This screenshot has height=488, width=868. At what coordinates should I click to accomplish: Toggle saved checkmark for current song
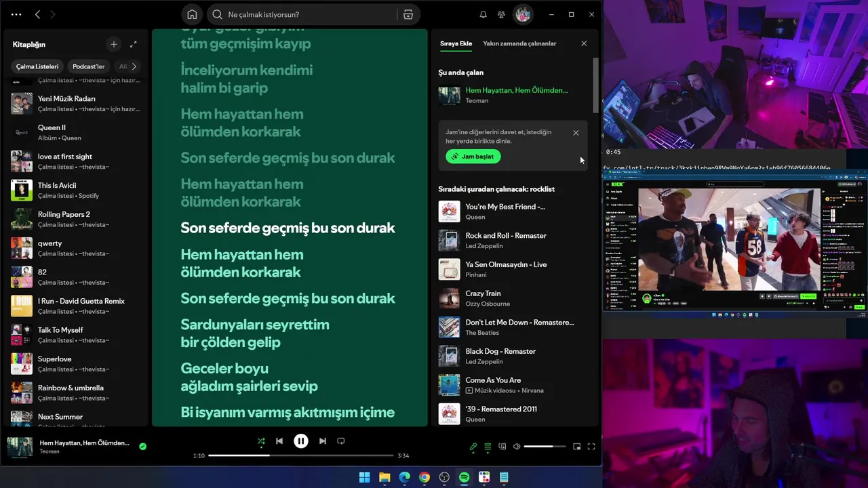click(x=142, y=447)
